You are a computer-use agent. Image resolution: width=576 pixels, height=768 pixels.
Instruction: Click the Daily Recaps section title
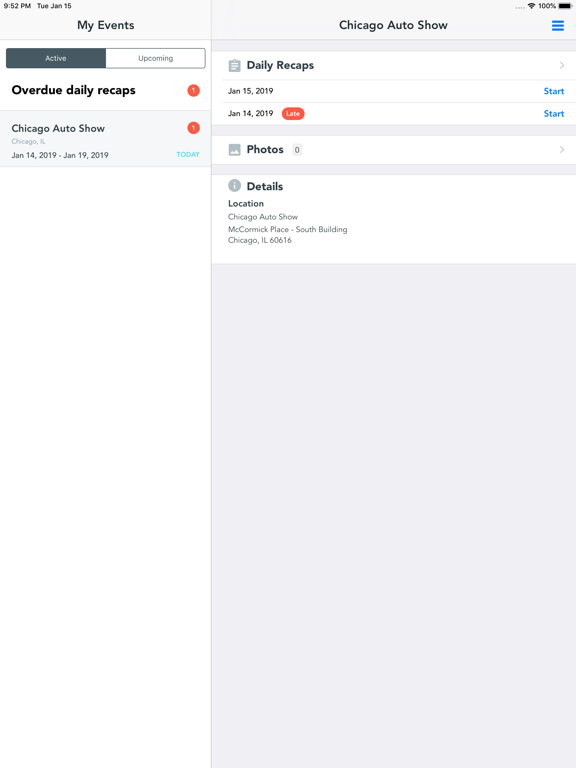[x=280, y=65]
